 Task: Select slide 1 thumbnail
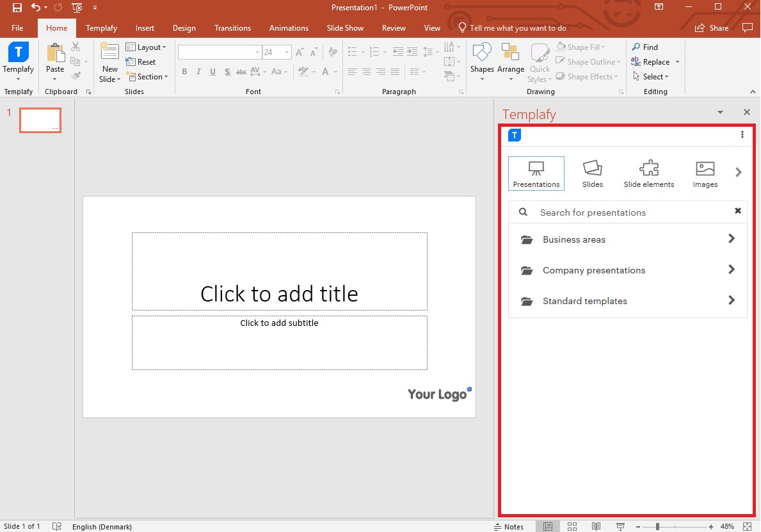click(40, 120)
